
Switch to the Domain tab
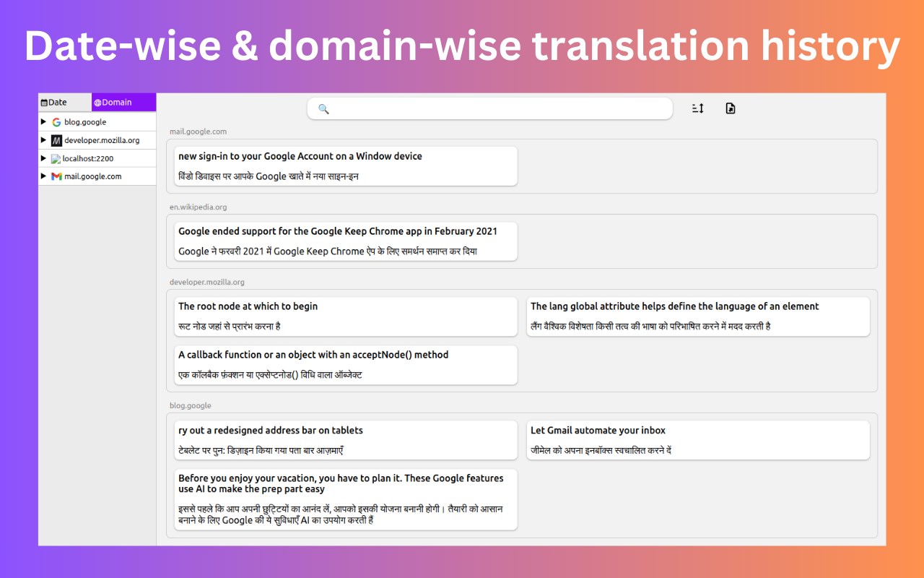(x=123, y=102)
